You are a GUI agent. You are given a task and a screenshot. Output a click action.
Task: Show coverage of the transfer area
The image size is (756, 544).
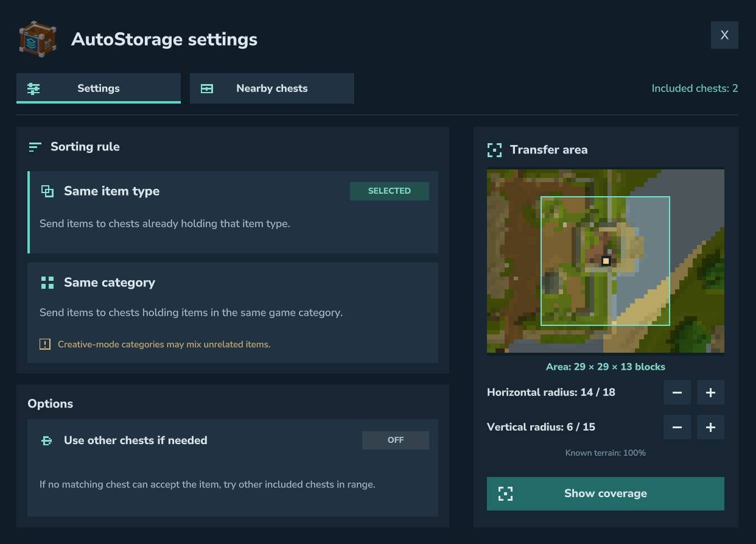pyautogui.click(x=606, y=493)
